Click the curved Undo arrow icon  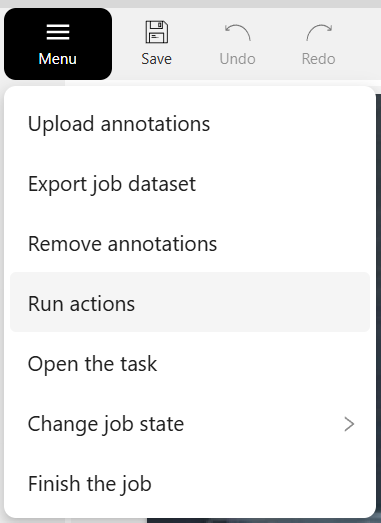(238, 33)
